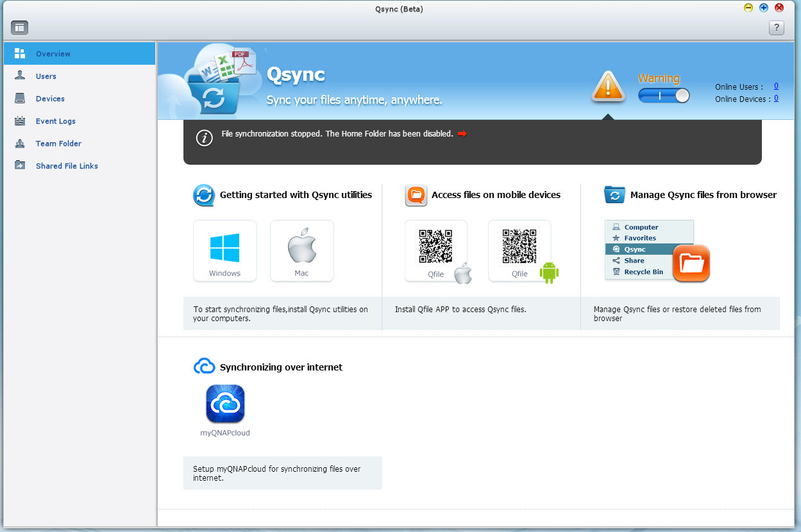
Task: Click the info circle icon in notification
Action: [204, 138]
